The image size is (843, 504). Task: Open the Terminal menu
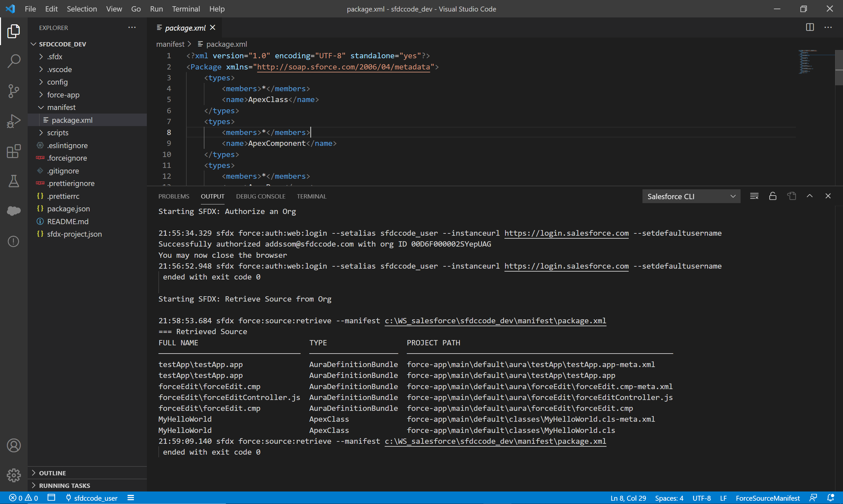[x=185, y=9]
